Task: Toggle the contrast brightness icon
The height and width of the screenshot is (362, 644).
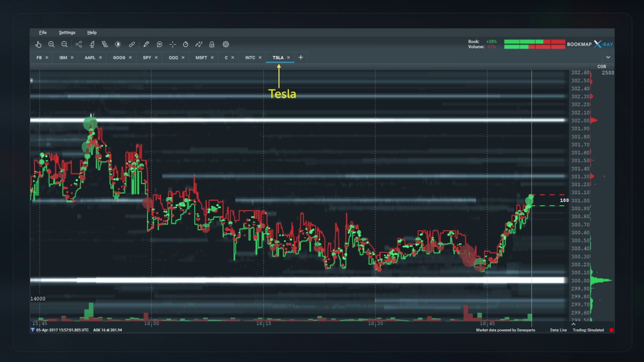Action: (x=118, y=44)
